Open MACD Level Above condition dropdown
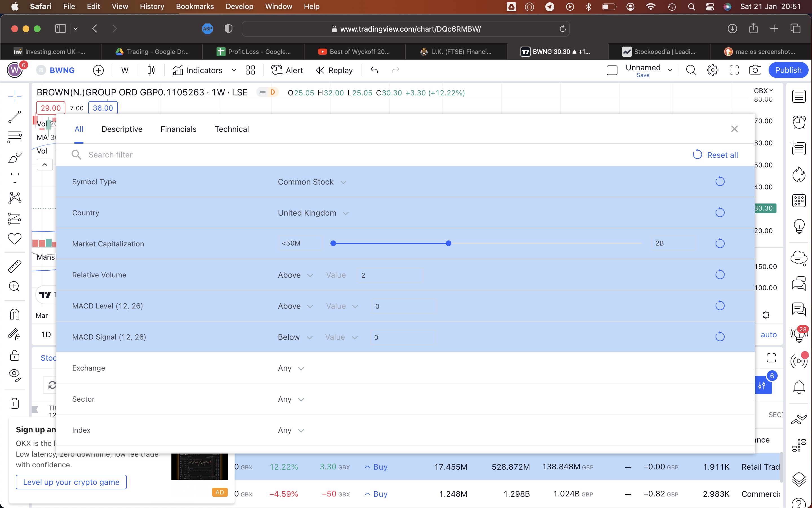Viewport: 812px width, 508px height. (x=295, y=306)
